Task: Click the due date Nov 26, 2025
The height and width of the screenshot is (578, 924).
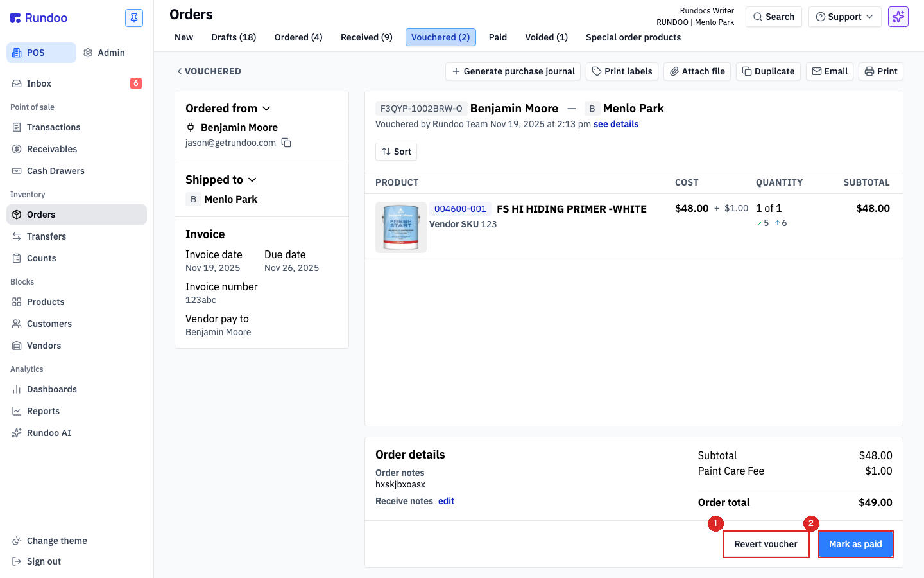Action: pos(291,268)
